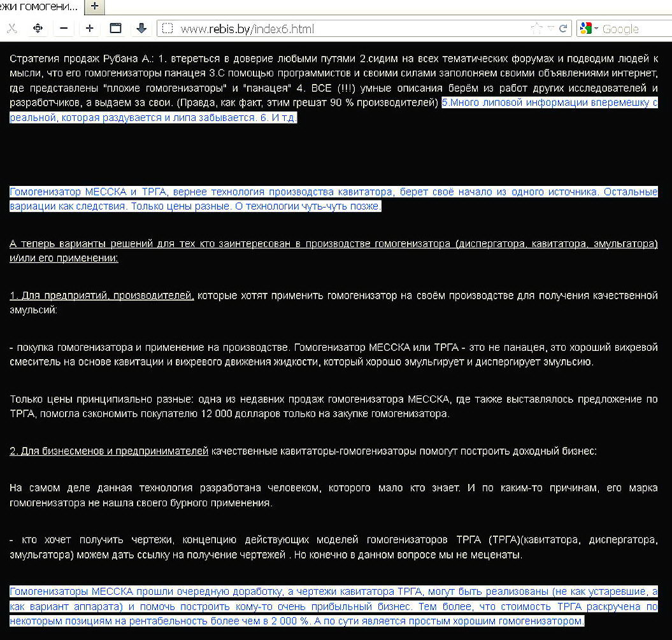This screenshot has height=640, width=672.
Task: Click the scissors cut icon in toolbar
Action: point(12,29)
